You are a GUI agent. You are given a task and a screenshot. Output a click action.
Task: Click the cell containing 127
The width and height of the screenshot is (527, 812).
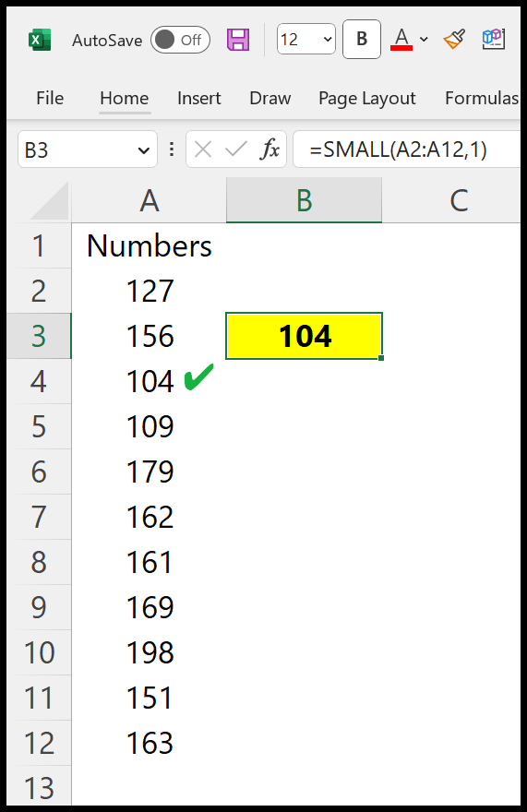[x=149, y=291]
